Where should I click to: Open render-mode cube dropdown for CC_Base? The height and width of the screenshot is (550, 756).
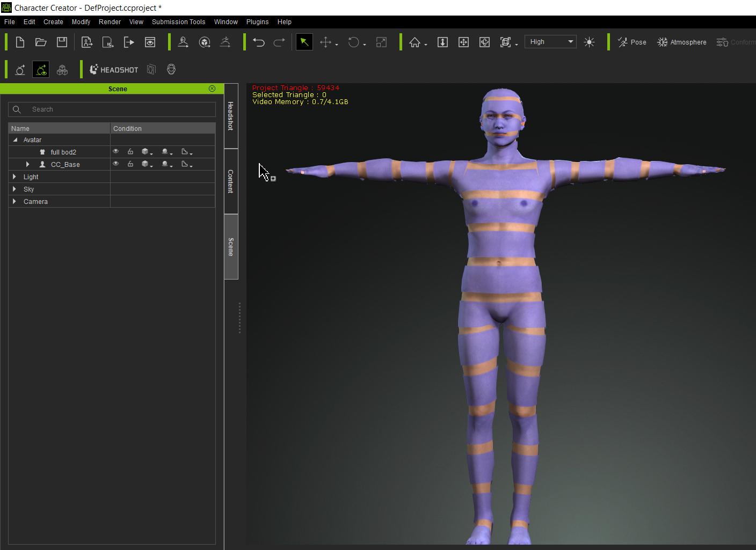pyautogui.click(x=147, y=164)
